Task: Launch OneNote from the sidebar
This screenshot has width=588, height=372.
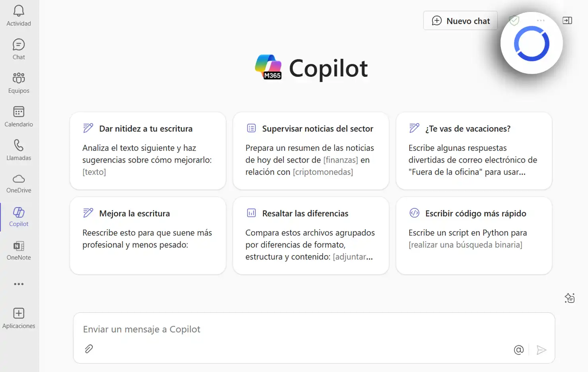Action: (x=19, y=251)
